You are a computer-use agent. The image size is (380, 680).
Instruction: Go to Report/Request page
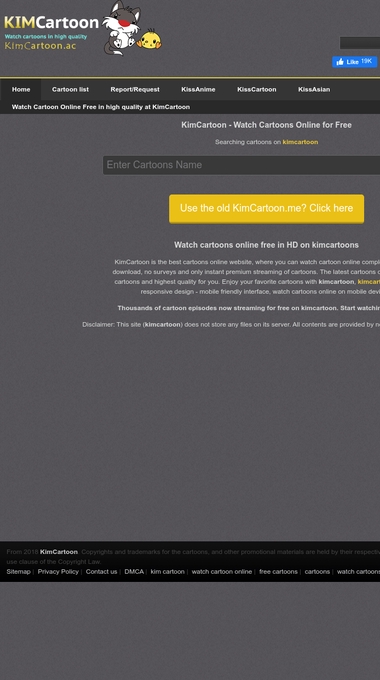point(135,89)
